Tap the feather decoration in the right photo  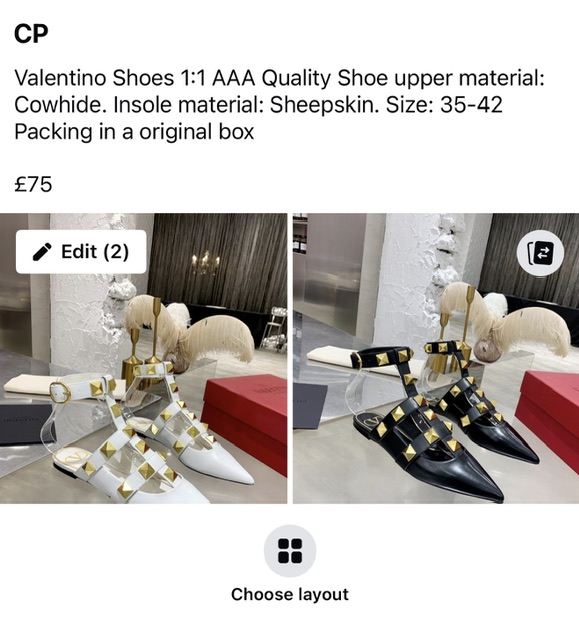click(506, 320)
